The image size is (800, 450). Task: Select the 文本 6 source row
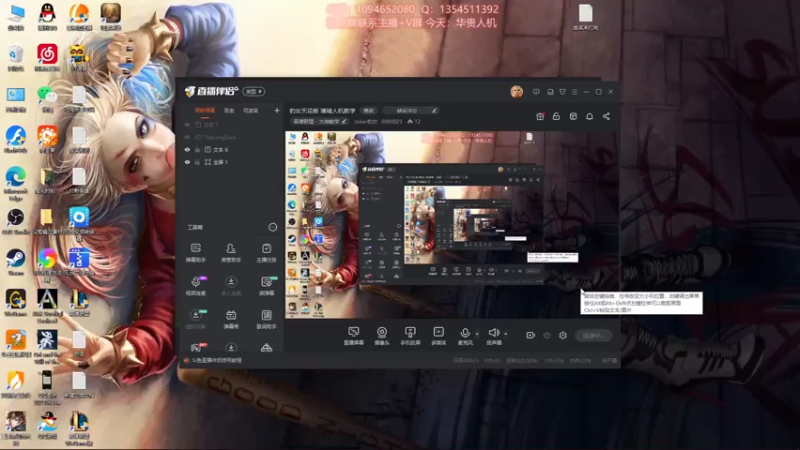click(x=231, y=149)
